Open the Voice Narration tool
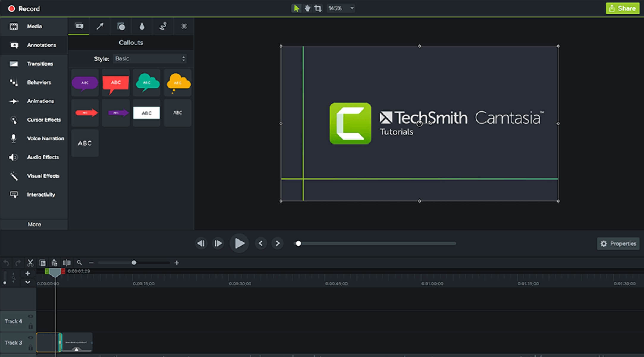The height and width of the screenshot is (357, 644). (34, 138)
